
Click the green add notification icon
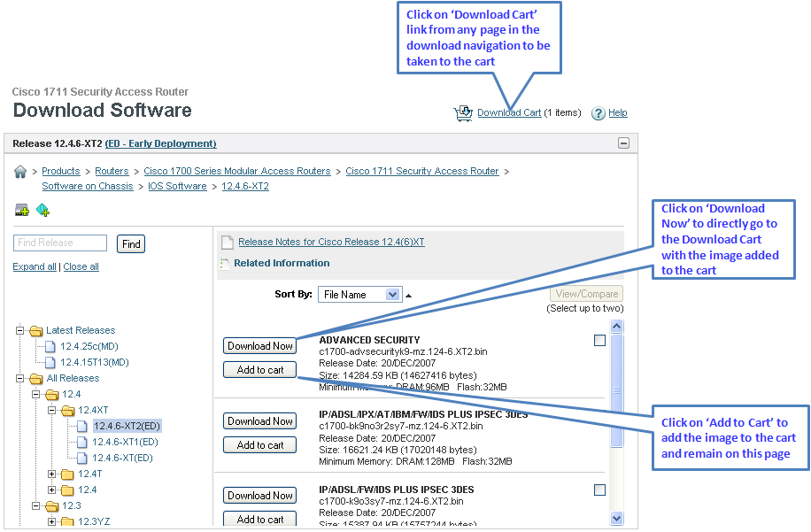click(42, 210)
